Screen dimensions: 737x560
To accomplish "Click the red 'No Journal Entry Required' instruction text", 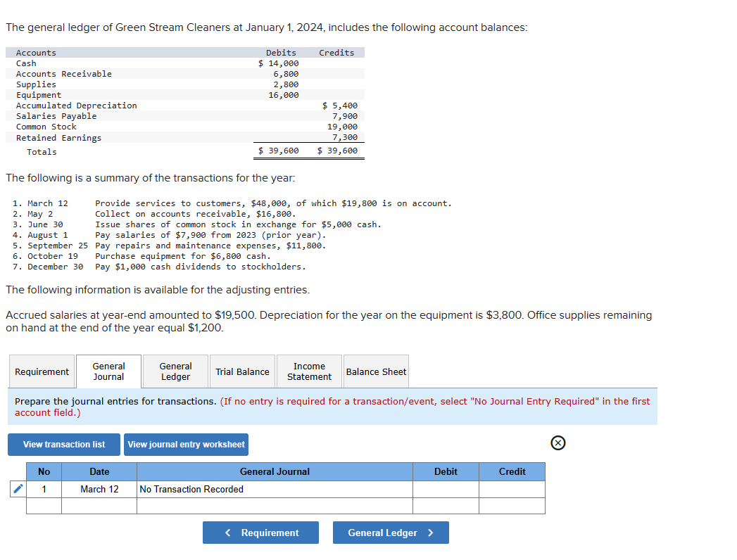I will pos(332,407).
